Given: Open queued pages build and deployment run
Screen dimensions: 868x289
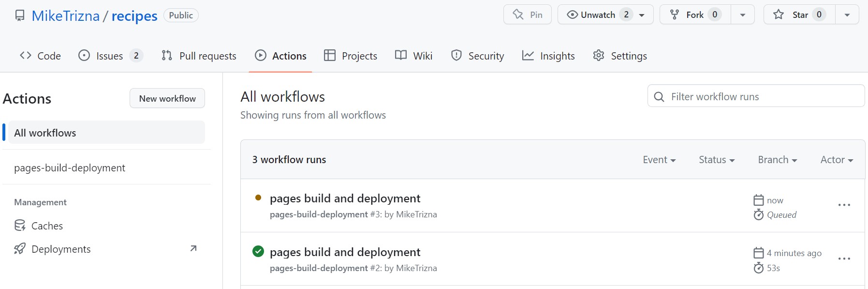Looking at the screenshot, I should pyautogui.click(x=345, y=198).
